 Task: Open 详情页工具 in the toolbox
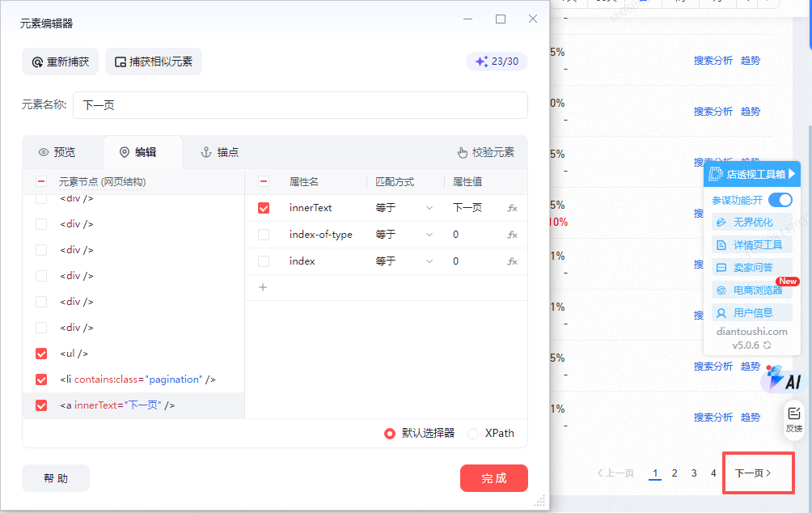[x=752, y=245]
